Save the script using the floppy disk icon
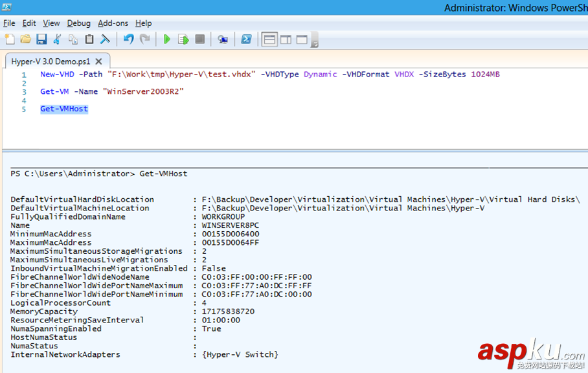Image resolution: width=588 pixels, height=373 pixels. pos(41,40)
